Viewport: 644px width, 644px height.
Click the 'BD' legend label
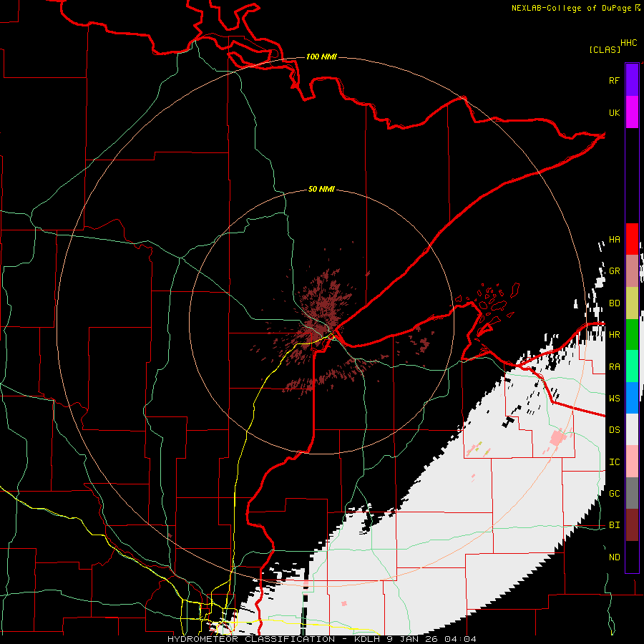(x=614, y=303)
